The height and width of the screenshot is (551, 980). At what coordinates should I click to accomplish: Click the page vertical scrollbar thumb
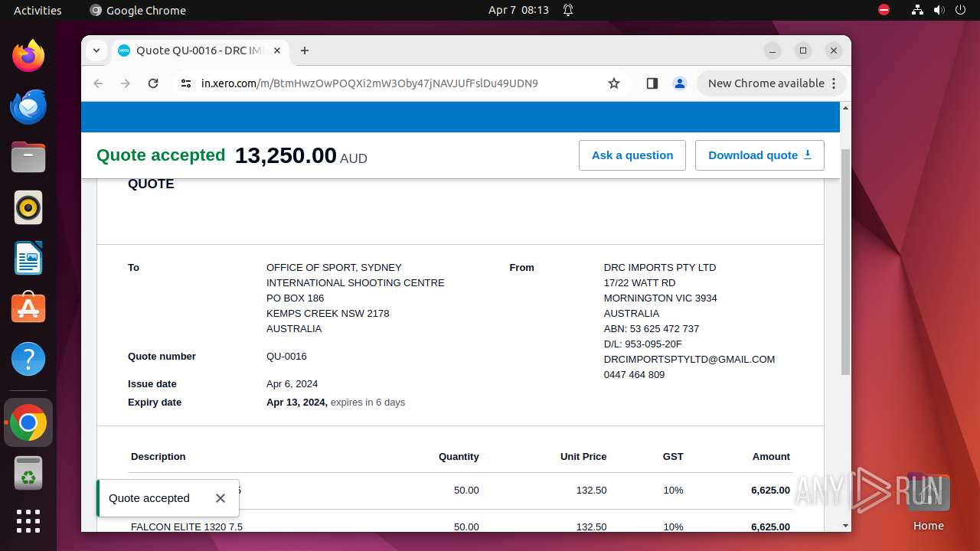point(845,262)
